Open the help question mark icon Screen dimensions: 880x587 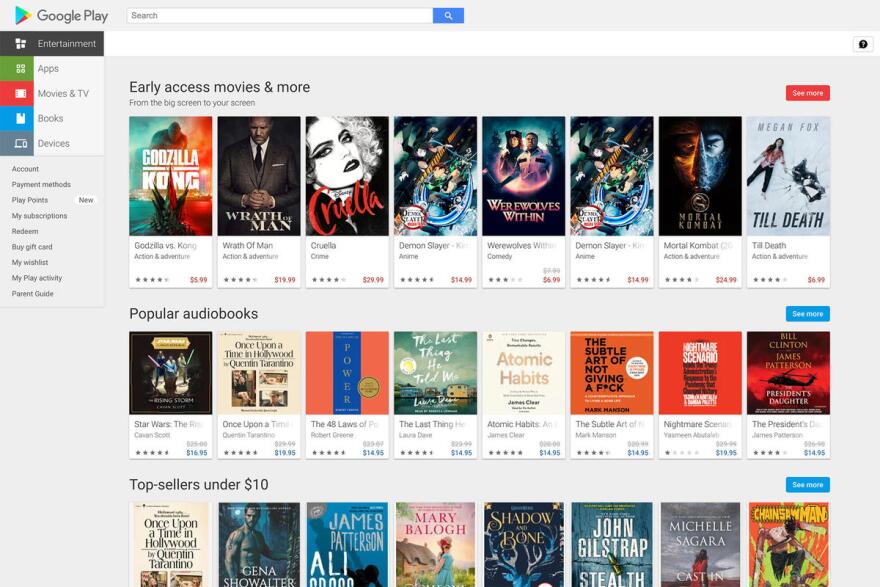[x=863, y=44]
